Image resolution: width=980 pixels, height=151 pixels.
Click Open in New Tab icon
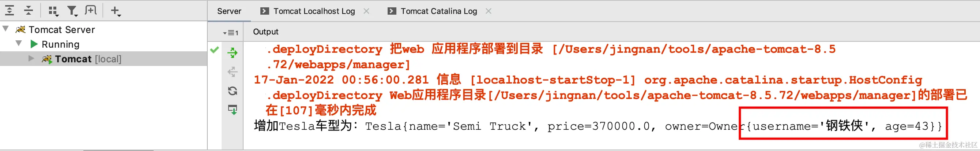(x=91, y=10)
